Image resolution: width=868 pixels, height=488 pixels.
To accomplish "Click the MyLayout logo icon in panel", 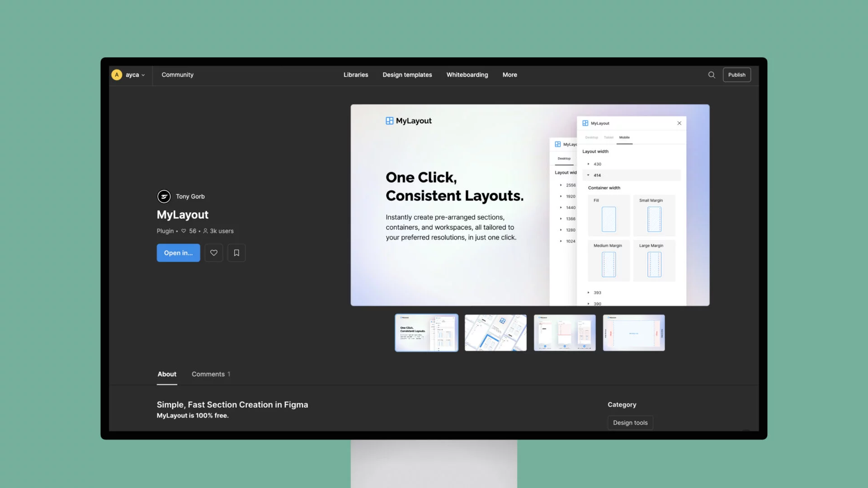I will (585, 123).
